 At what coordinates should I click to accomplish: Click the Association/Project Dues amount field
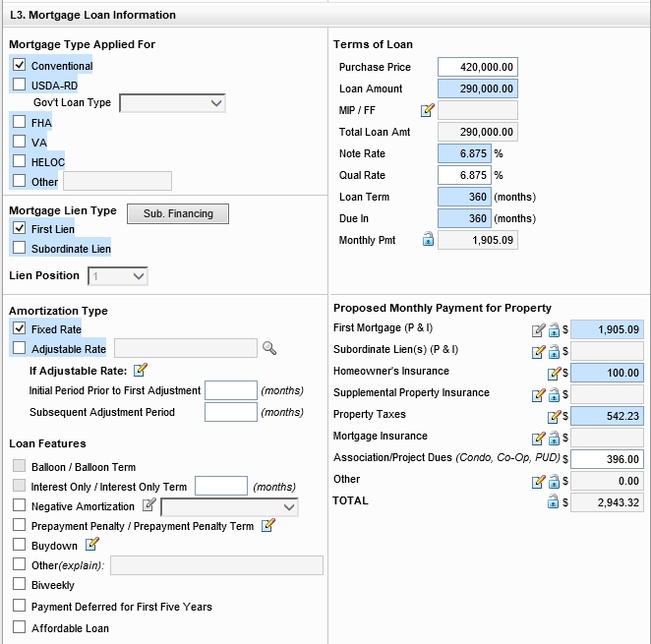pyautogui.click(x=607, y=459)
